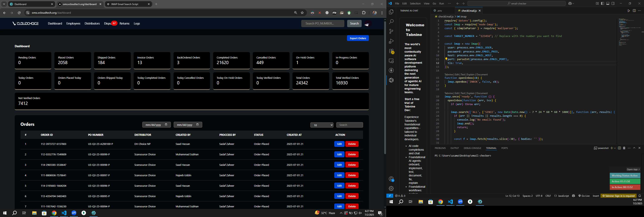Toggle the VS Code bottom panel
Screen dimensions: 644x217
tap(608, 3)
